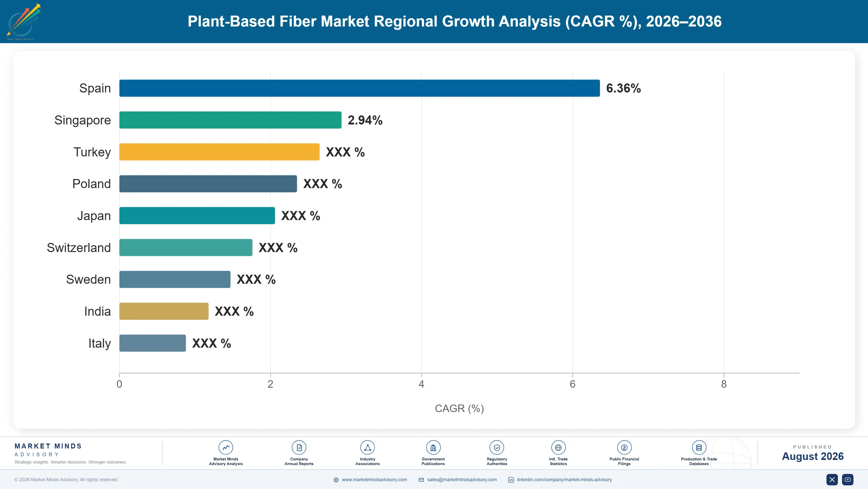Select the Poland dark slate bar

tap(208, 184)
